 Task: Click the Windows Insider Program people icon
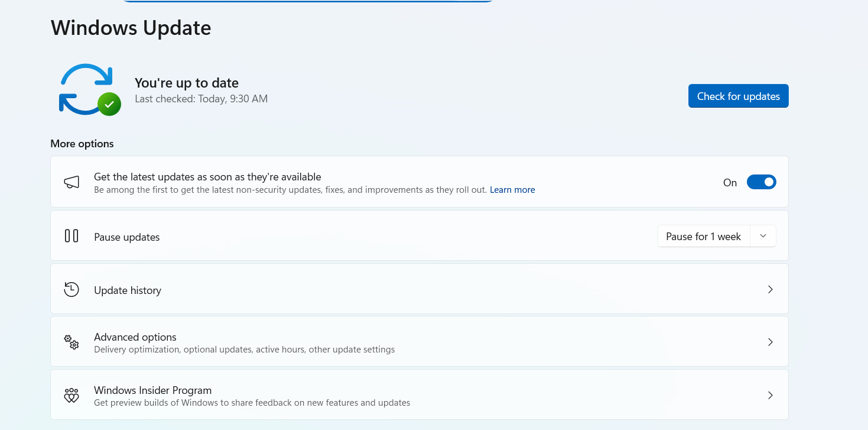click(71, 395)
